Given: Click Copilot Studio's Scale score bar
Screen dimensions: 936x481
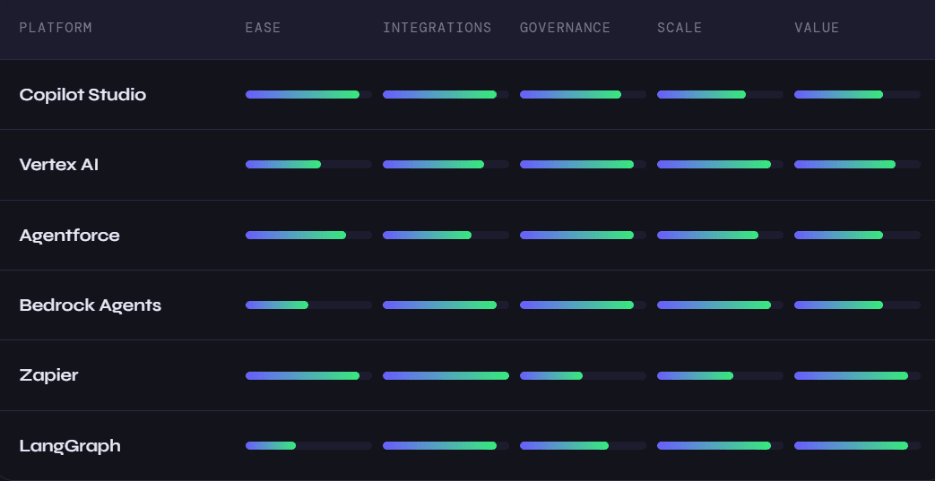Looking at the screenshot, I should click(x=721, y=94).
